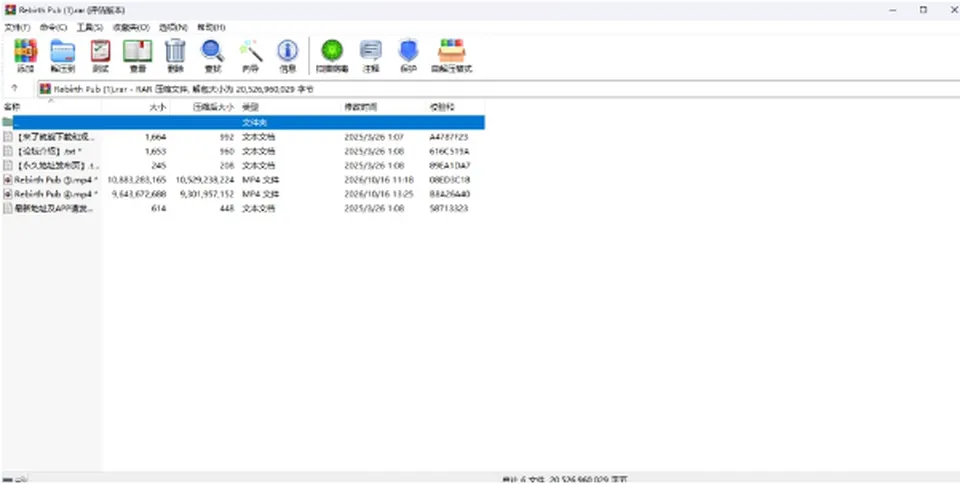Start the Virus Scan (扫描病毒) icon
The height and width of the screenshot is (484, 960).
[332, 56]
